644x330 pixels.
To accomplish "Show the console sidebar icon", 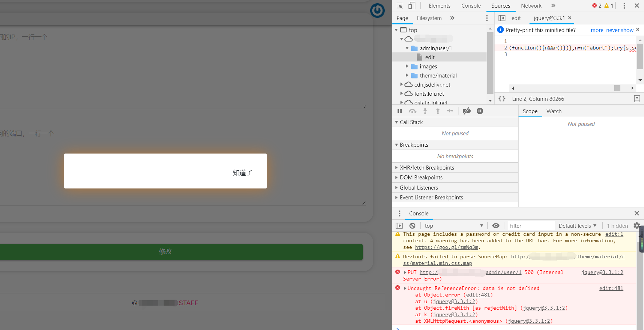I will coord(399,226).
